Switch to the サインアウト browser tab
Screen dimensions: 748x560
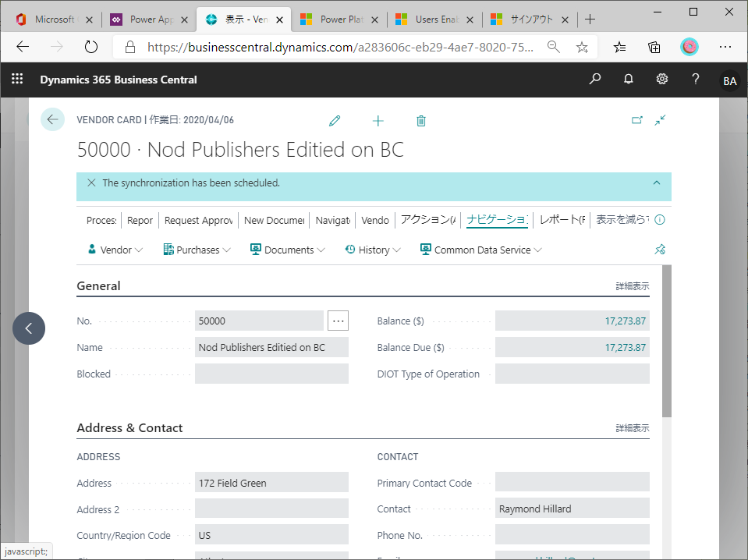(x=530, y=19)
